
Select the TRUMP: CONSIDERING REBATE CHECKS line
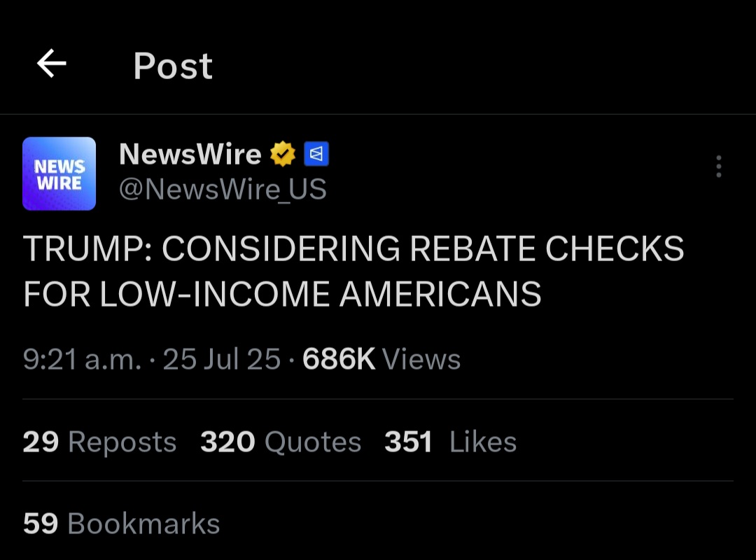353,249
